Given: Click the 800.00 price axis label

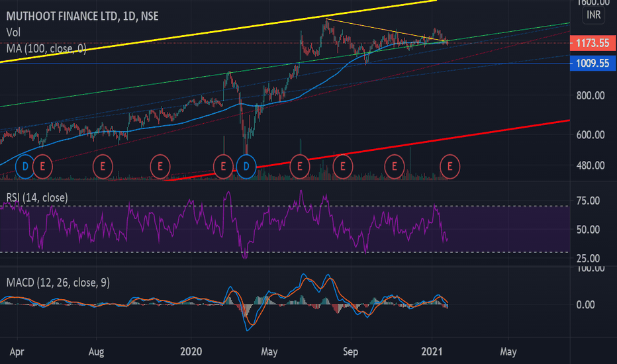Looking at the screenshot, I should click(591, 95).
